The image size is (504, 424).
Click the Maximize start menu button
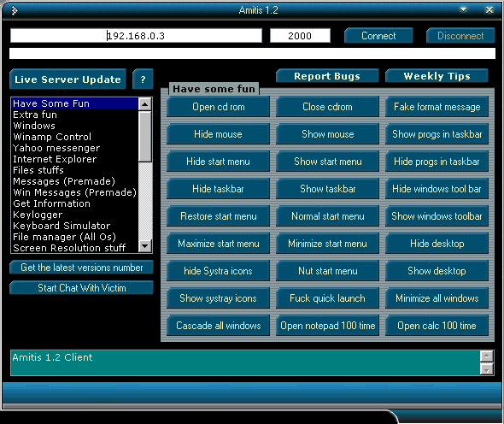(x=218, y=244)
